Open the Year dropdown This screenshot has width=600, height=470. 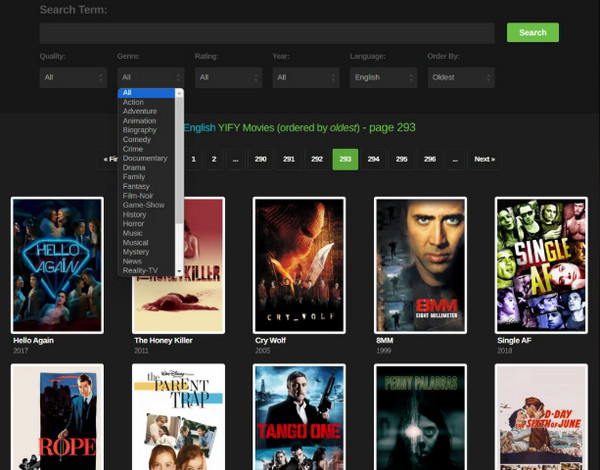click(x=306, y=77)
